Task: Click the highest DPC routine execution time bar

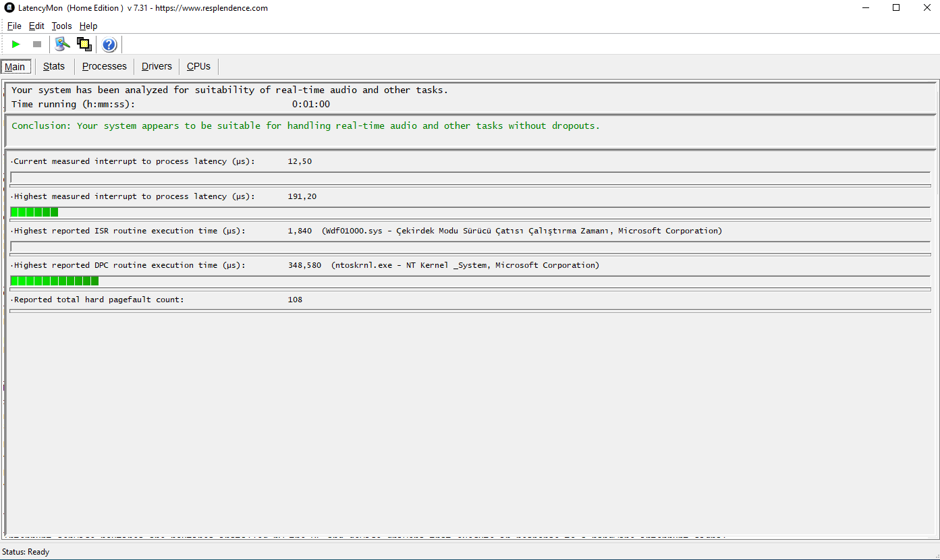Action: 470,281
